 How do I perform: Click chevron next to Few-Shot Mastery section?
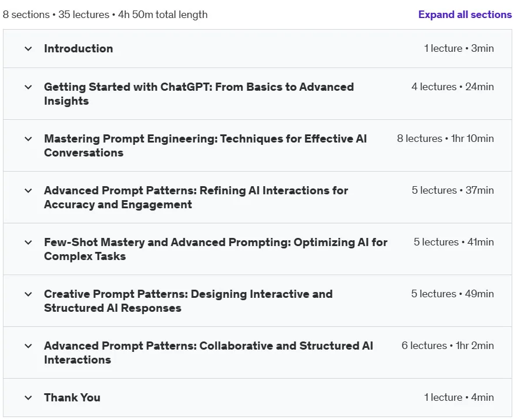tap(29, 243)
